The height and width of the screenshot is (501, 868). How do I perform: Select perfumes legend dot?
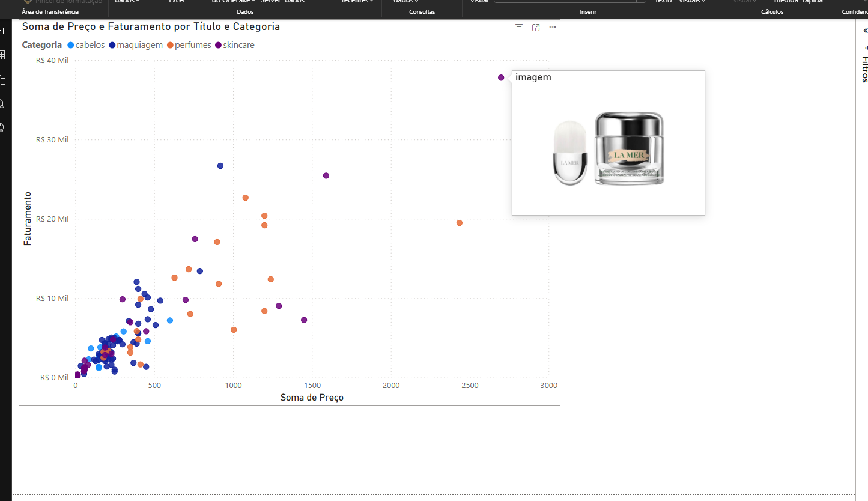click(x=170, y=45)
